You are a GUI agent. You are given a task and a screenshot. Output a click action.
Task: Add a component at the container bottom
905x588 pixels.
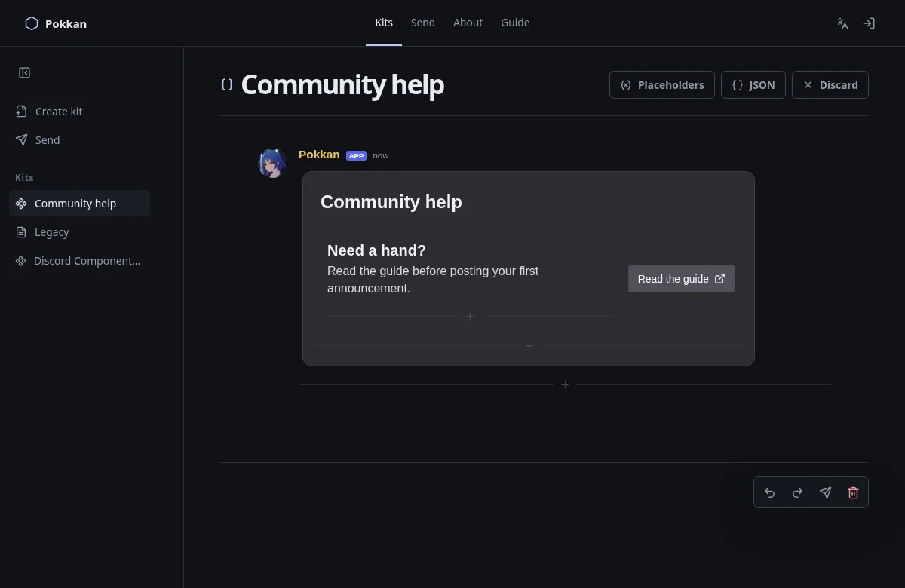(529, 345)
